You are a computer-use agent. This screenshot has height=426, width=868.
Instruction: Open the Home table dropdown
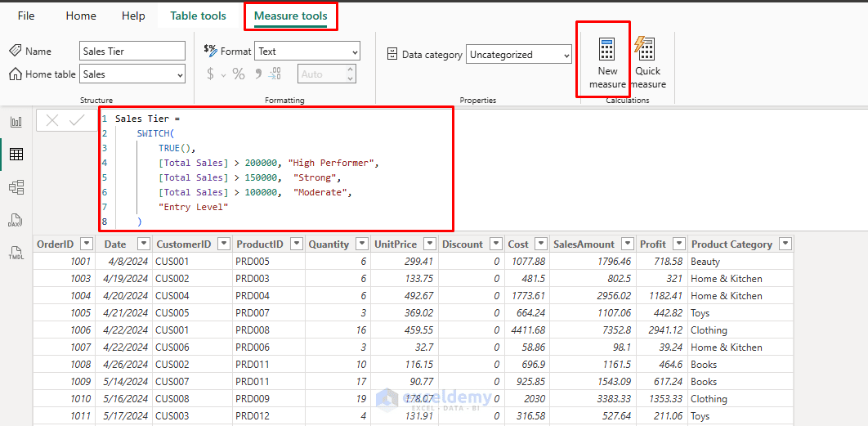[132, 74]
